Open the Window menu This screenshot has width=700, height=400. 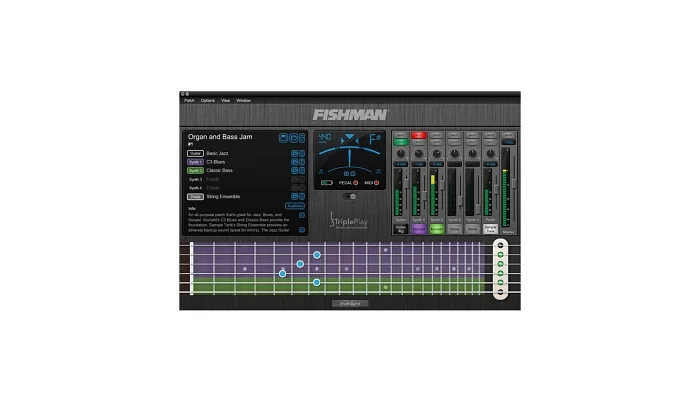tap(243, 100)
